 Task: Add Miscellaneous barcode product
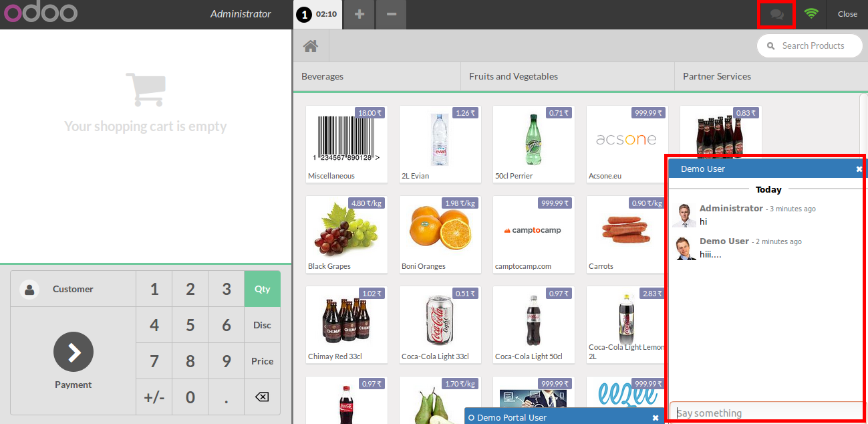(x=347, y=144)
